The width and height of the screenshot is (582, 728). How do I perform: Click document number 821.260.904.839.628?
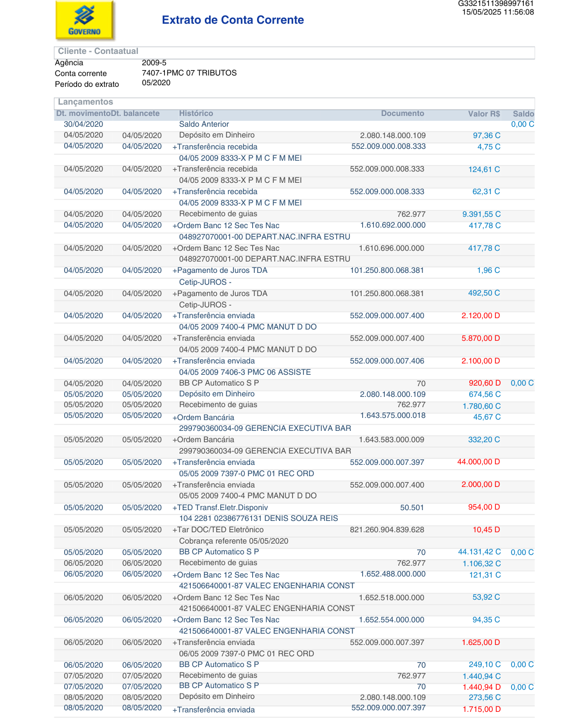pos(387,530)
